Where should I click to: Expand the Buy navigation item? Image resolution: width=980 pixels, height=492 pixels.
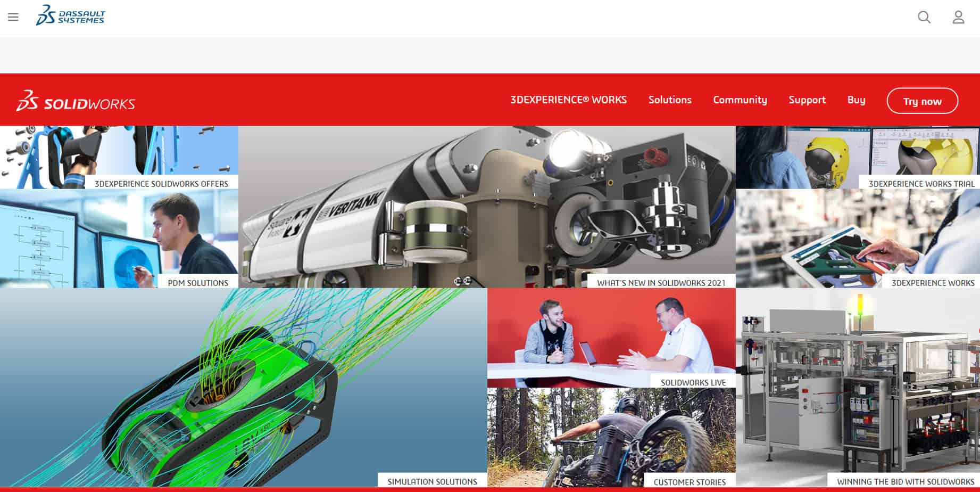[x=857, y=100]
